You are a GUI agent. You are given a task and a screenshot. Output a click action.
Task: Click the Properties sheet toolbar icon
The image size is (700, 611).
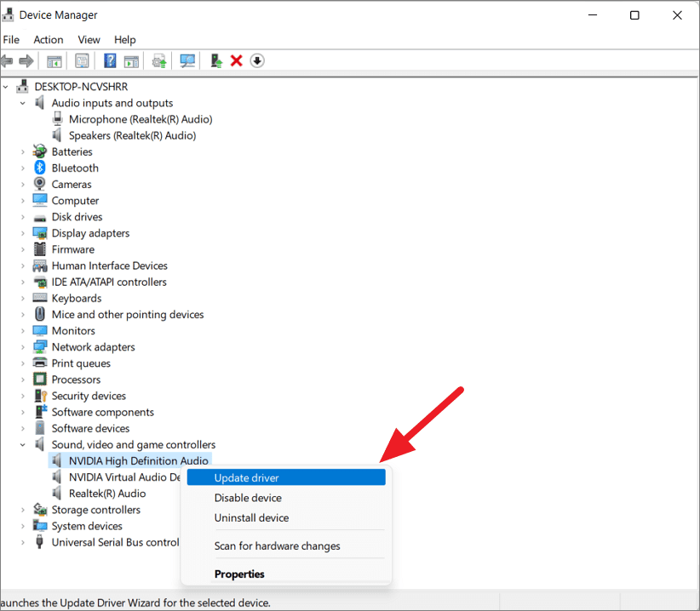click(82, 60)
